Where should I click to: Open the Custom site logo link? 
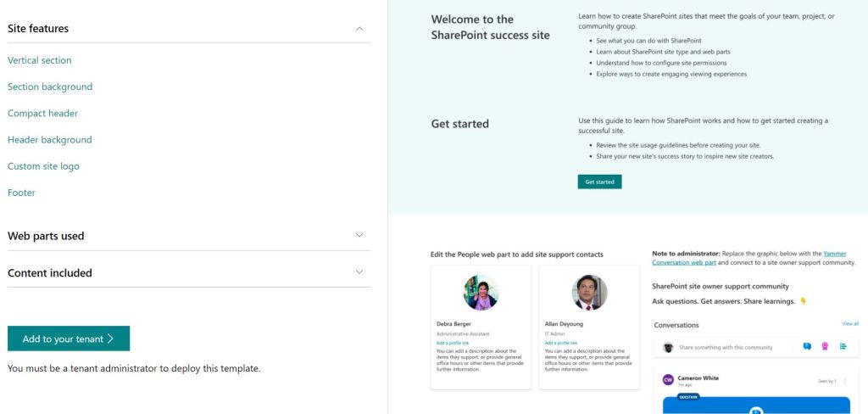[43, 166]
